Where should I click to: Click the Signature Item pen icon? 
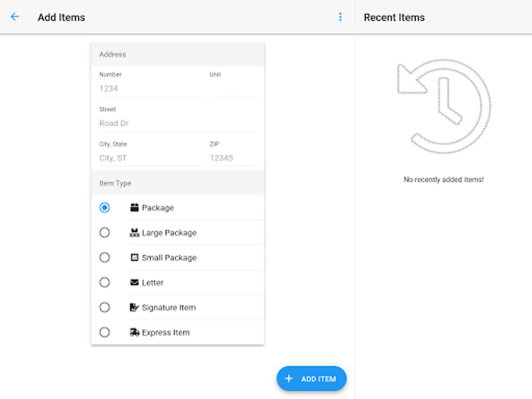134,307
